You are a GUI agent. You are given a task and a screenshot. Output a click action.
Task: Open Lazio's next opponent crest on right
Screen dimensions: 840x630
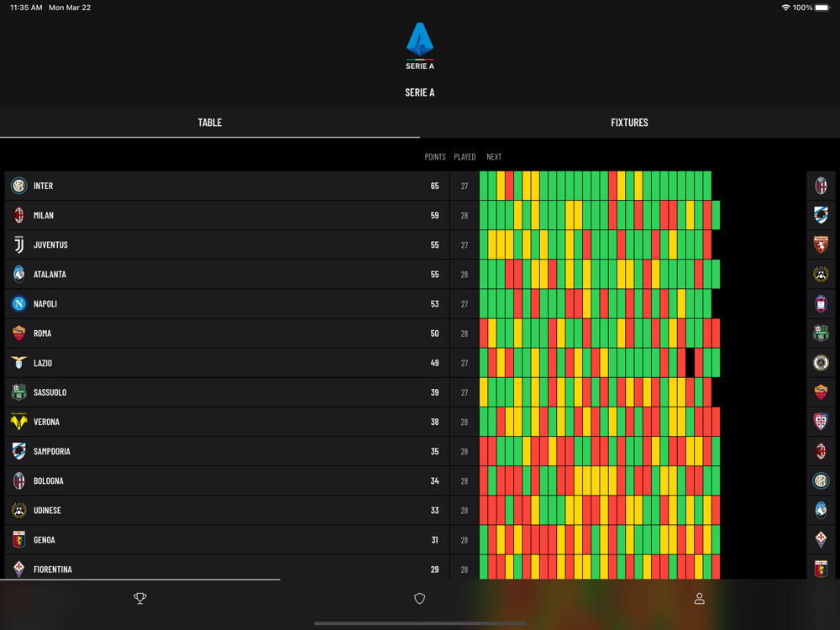point(821,363)
